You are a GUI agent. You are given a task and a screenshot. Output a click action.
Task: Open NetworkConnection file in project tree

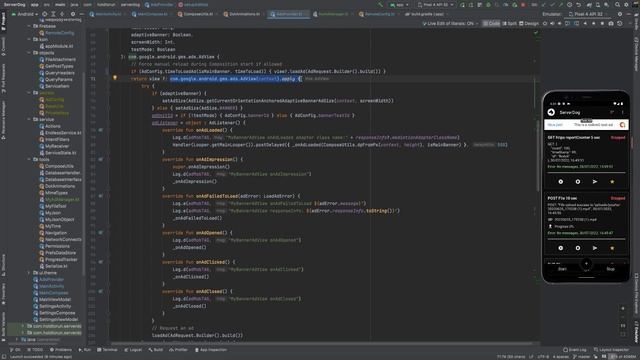(x=60, y=239)
